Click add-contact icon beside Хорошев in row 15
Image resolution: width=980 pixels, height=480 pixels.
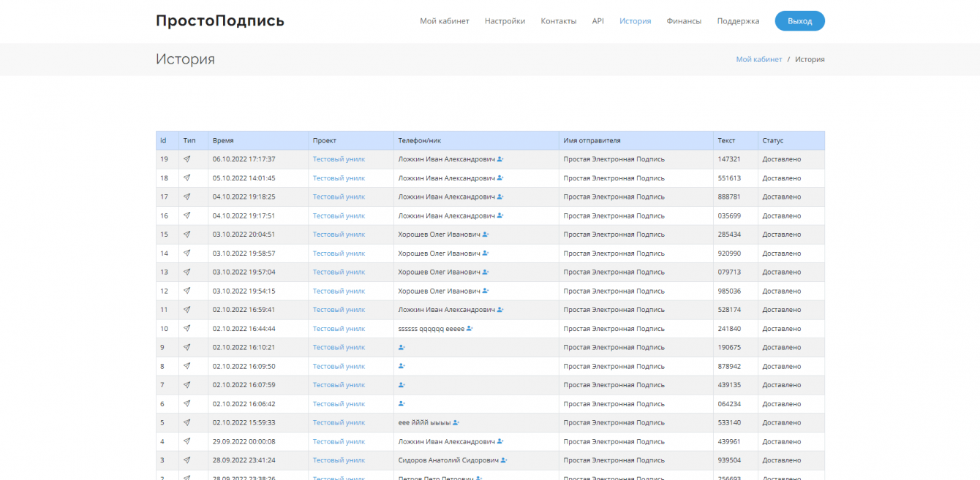pyautogui.click(x=486, y=235)
